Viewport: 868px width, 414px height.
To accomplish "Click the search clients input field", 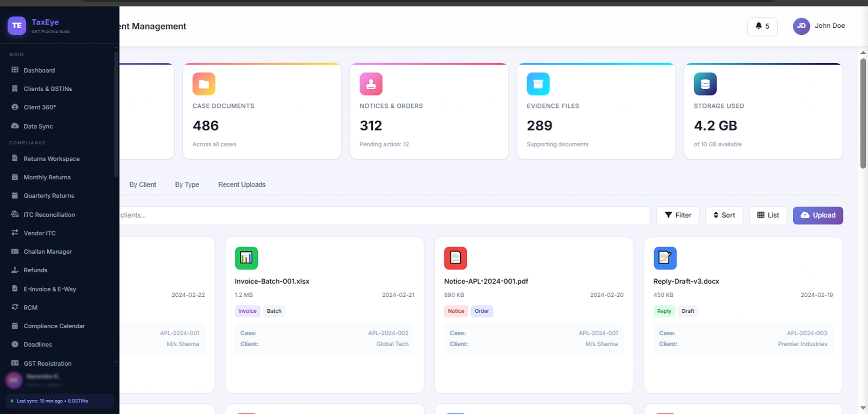I will coord(384,215).
